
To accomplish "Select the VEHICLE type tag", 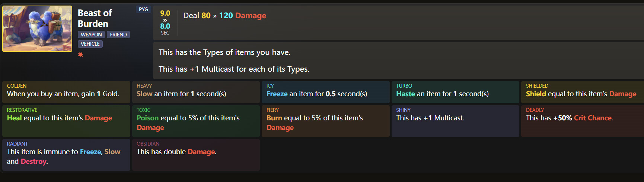I will tap(90, 44).
